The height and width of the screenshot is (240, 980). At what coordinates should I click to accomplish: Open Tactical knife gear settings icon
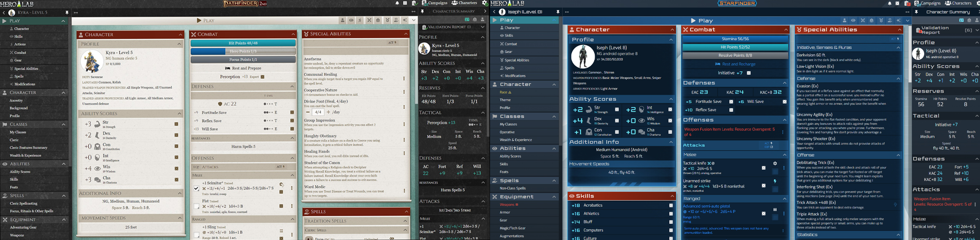775,163
